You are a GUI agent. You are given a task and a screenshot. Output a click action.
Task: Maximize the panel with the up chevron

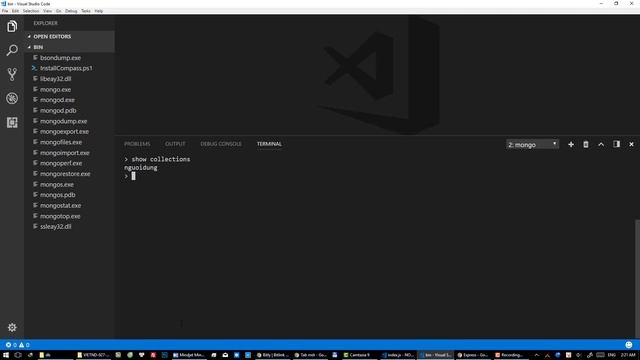601,144
